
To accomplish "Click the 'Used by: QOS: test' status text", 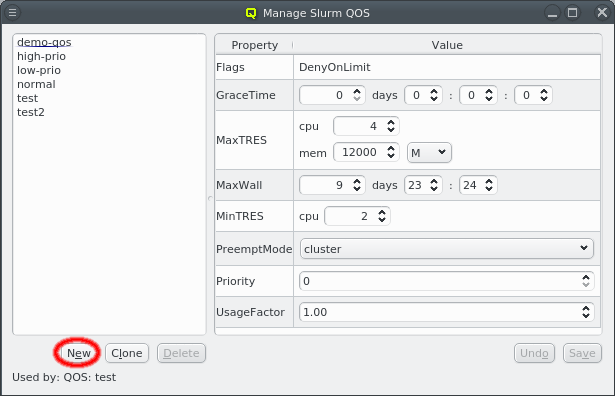I will (x=64, y=377).
